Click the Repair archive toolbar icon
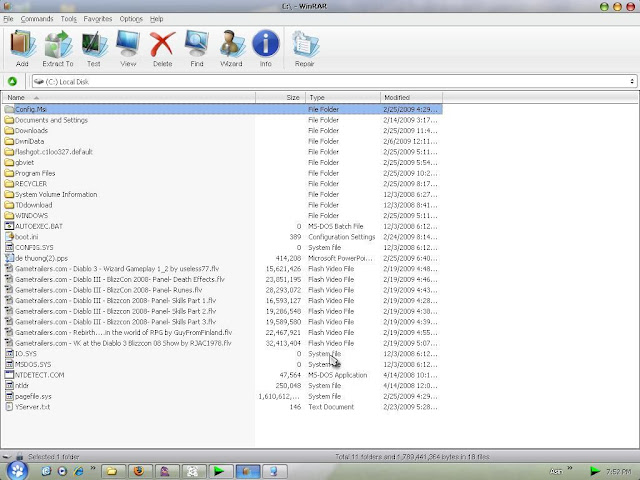Viewport: 640px width, 480px height. pos(305,44)
